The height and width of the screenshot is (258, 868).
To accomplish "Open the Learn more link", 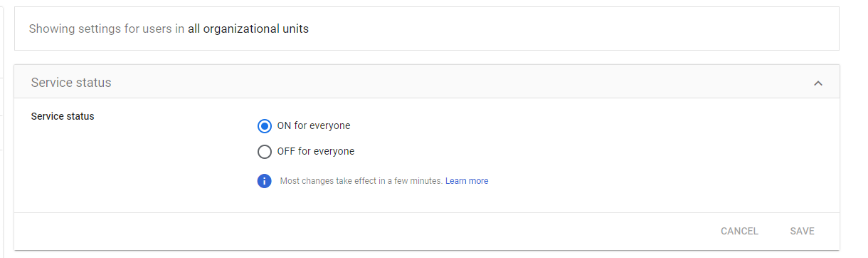I will pyautogui.click(x=467, y=181).
